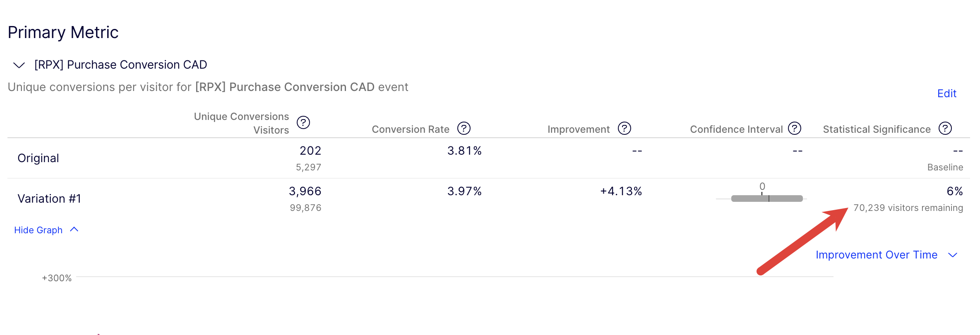Click the 3.97% conversion rate value
The image size is (980, 335).
tap(464, 191)
